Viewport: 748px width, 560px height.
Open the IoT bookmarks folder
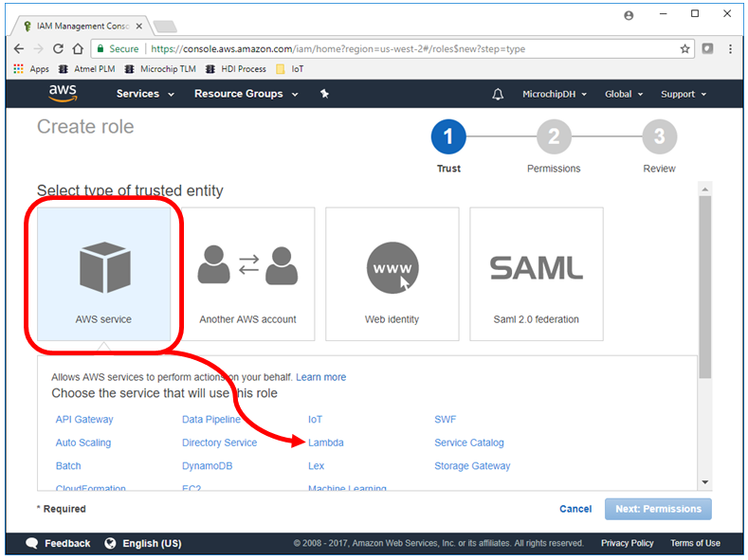(289, 69)
